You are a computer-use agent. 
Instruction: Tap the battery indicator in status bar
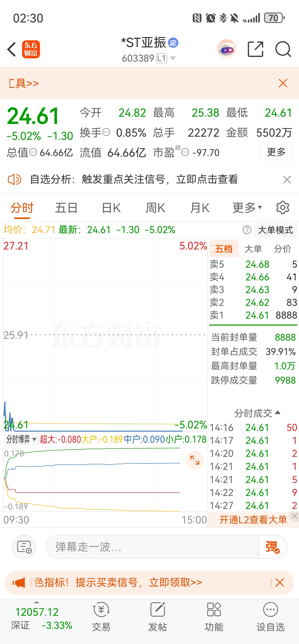[274, 18]
